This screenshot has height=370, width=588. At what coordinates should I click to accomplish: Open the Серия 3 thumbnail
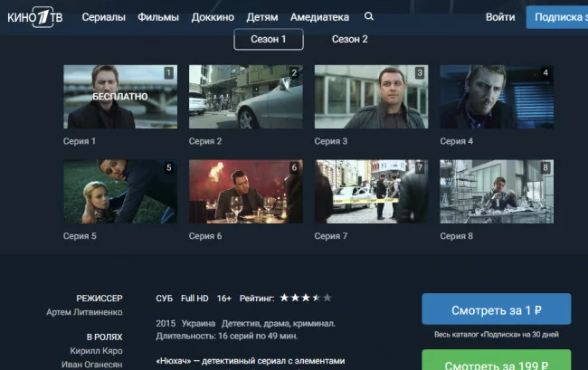371,97
